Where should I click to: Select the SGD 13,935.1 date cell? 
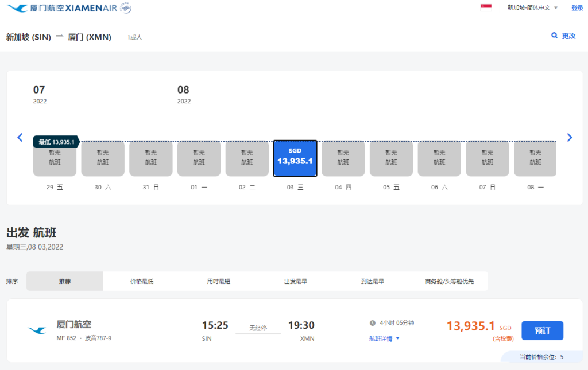pyautogui.click(x=295, y=158)
